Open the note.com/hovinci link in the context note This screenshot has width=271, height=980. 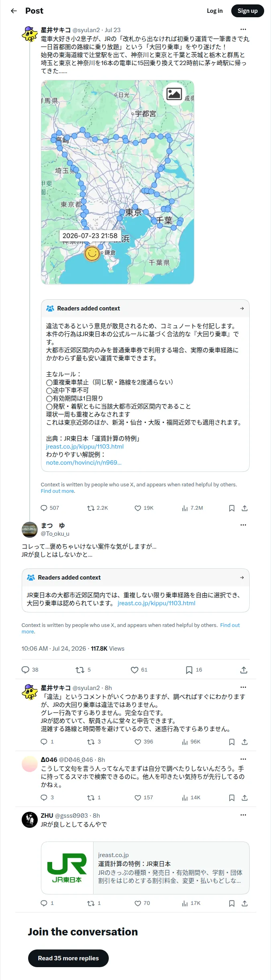click(84, 463)
